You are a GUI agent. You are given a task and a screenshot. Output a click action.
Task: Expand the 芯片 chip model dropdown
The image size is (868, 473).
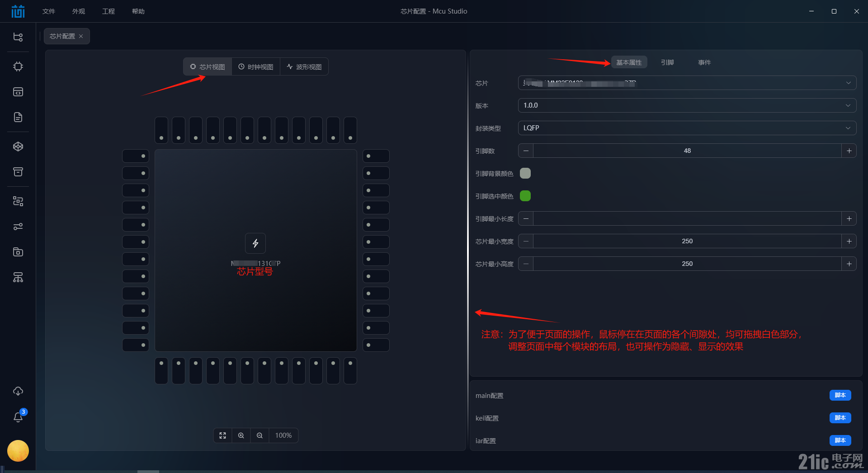pos(849,83)
